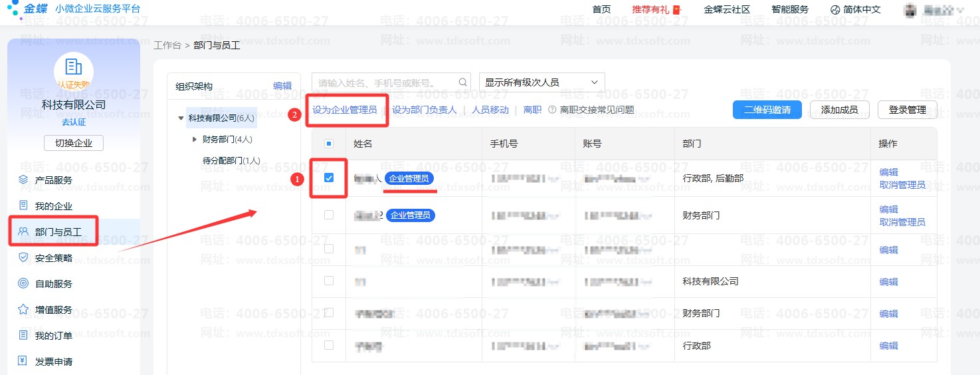Switch language via 简体中文 globe option
Image resolution: width=980 pixels, height=375 pixels.
point(855,9)
